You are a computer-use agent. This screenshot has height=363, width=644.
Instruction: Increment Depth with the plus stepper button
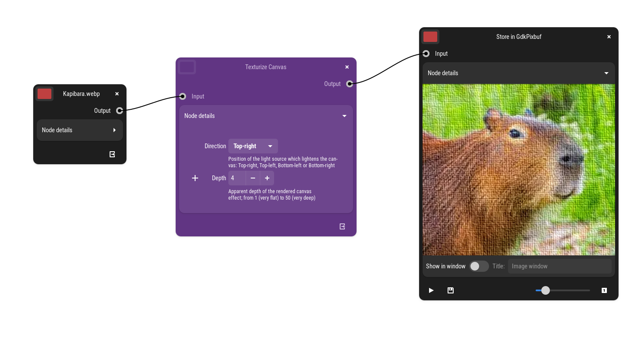[x=267, y=178]
